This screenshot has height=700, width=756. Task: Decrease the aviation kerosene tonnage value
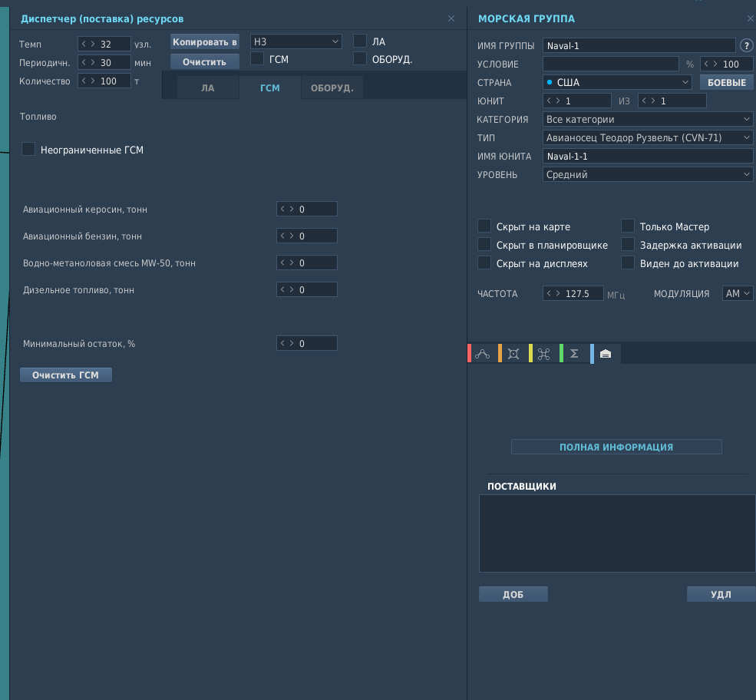point(282,209)
